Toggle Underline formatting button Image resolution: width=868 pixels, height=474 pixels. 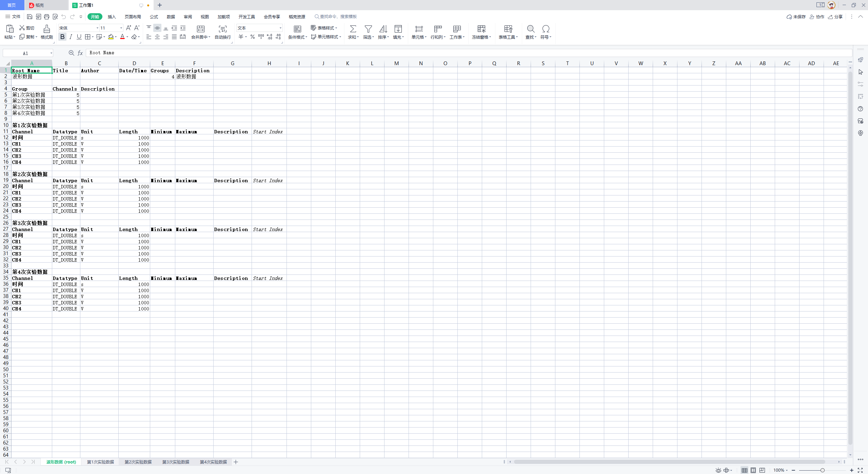79,37
